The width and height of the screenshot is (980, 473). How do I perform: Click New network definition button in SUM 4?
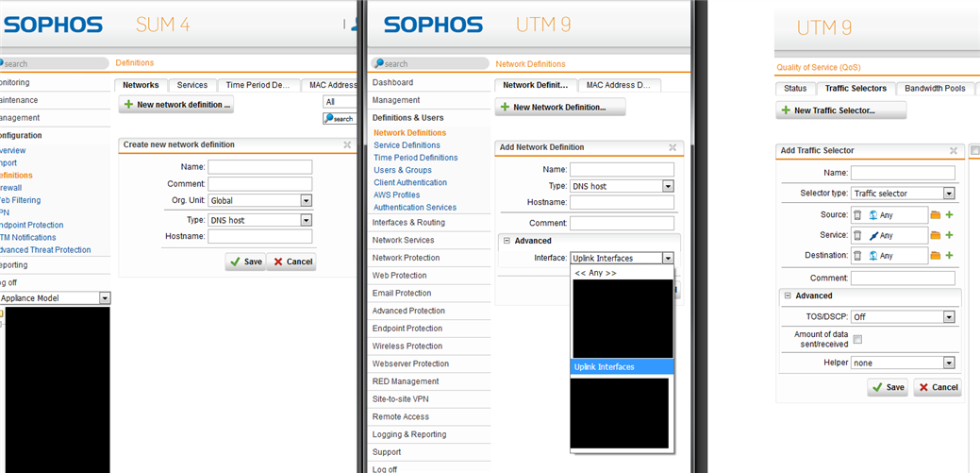tap(176, 105)
